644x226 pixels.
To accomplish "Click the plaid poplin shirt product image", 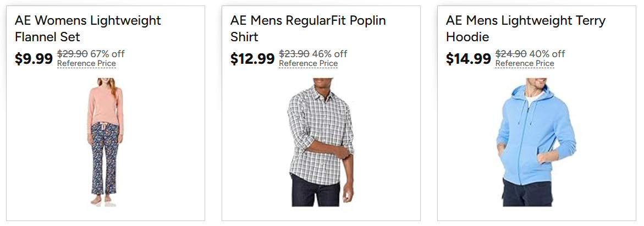I will 321,142.
